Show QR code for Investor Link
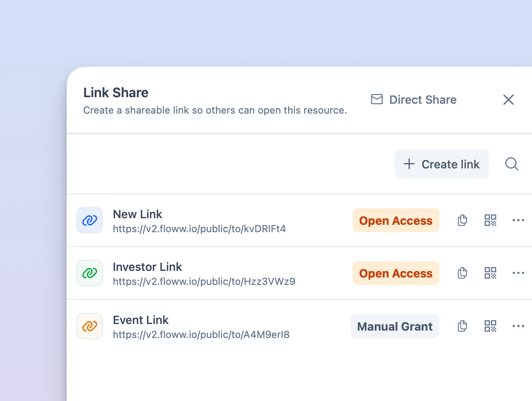Screen dimensions: 532x401 coord(490,273)
